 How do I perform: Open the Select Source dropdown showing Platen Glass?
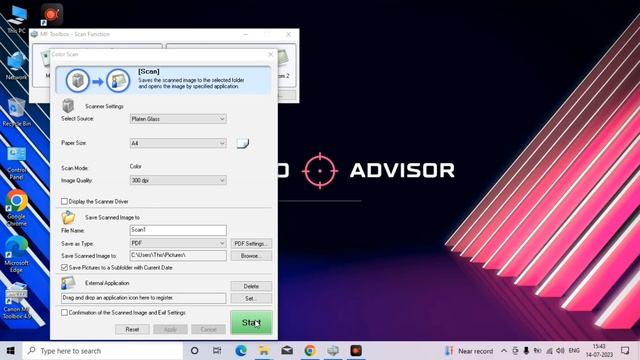(x=178, y=119)
